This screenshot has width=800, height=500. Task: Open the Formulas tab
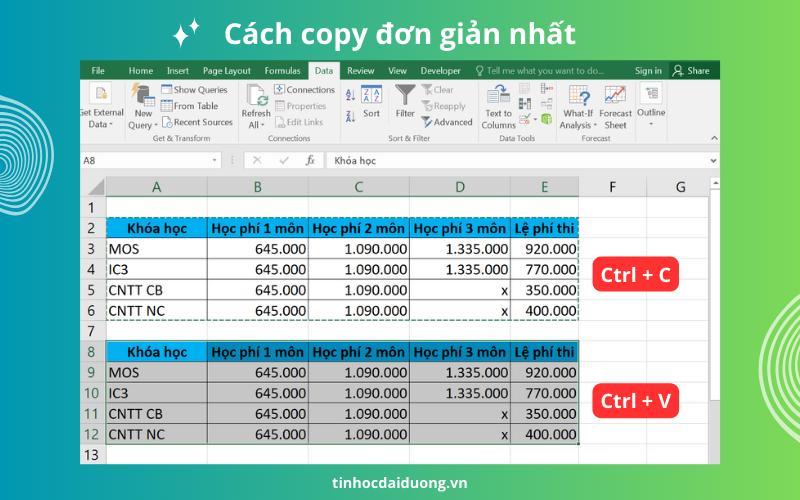coord(282,70)
